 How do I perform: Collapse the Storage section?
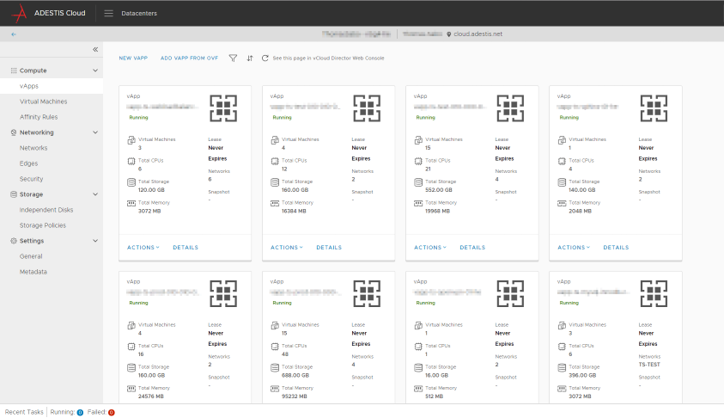click(96, 194)
